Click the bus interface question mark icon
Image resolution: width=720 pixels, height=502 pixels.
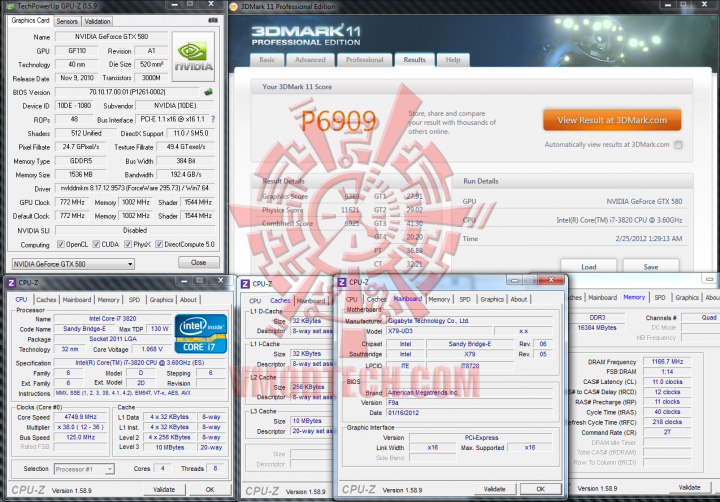pos(213,119)
